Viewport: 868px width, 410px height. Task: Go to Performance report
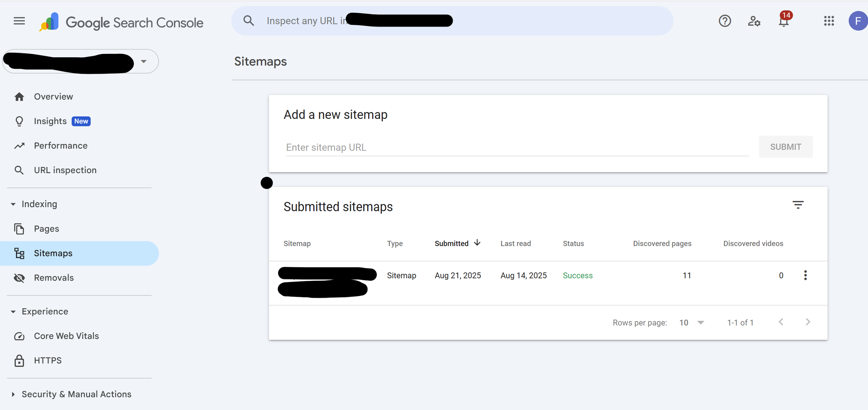point(60,146)
